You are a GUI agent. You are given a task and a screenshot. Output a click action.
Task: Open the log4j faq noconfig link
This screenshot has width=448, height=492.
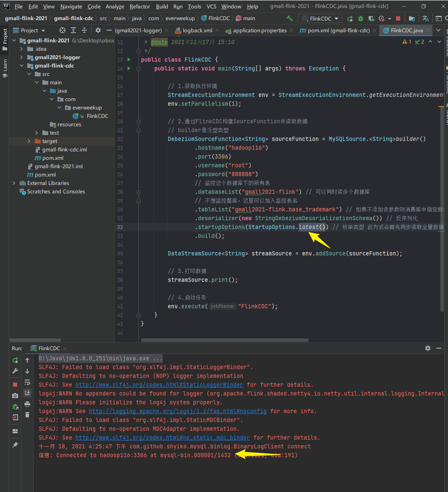(177, 411)
